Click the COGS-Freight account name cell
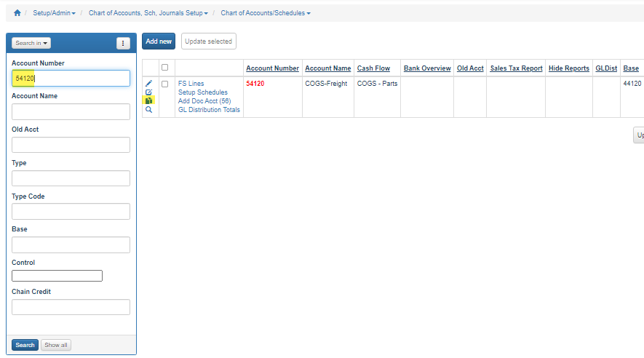The image size is (644, 358). [x=326, y=84]
